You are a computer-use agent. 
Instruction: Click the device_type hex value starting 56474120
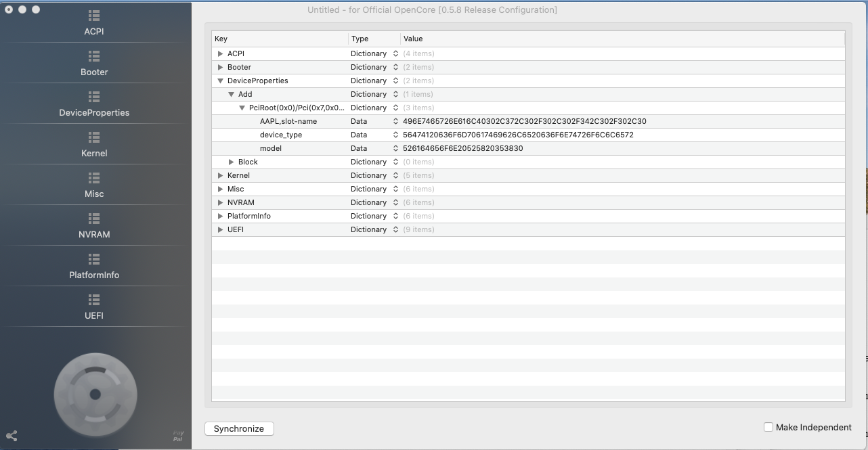(x=518, y=135)
